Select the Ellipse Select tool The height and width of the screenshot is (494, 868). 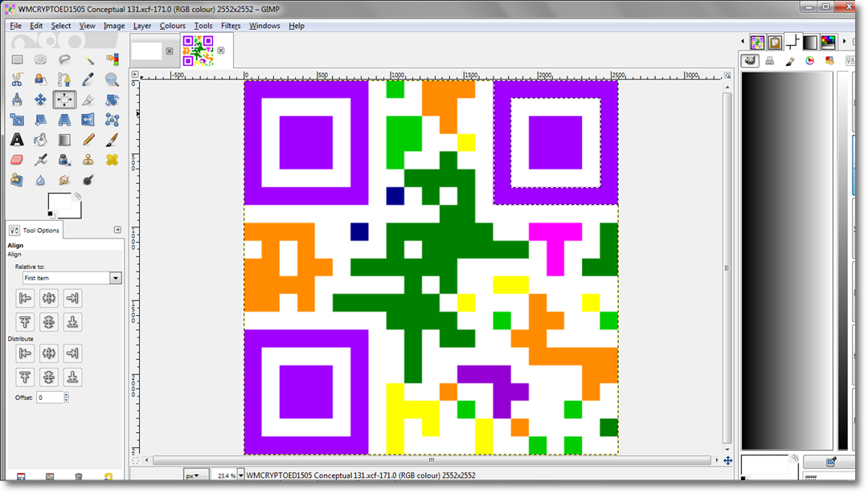point(40,59)
